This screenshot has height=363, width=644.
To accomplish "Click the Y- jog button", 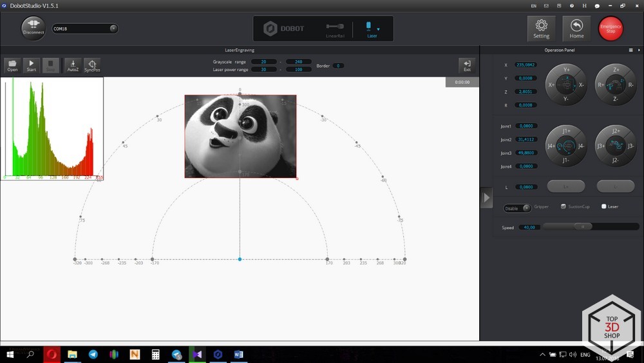I will click(566, 99).
